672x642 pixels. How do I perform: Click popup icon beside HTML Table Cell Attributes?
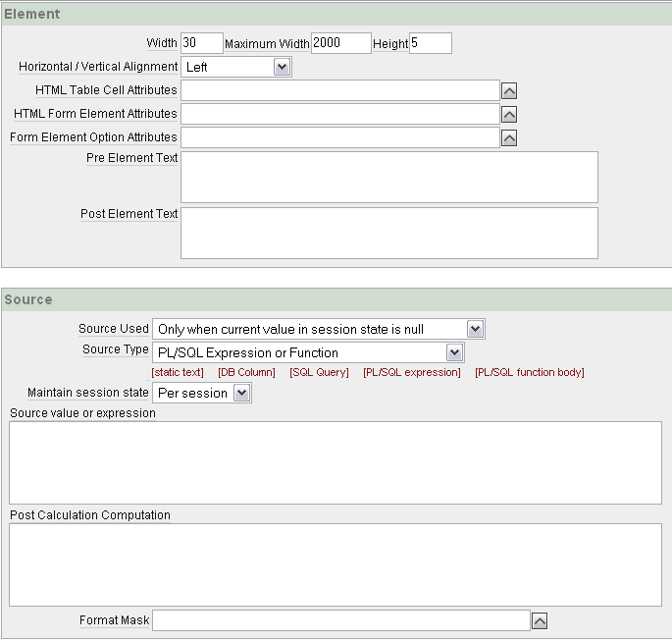(509, 91)
